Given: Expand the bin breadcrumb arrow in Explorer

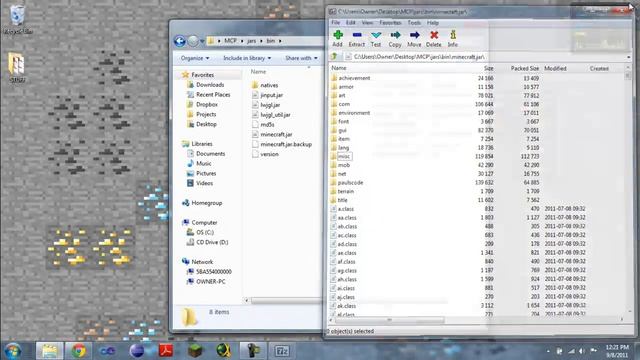Looking at the screenshot, I should coord(280,41).
